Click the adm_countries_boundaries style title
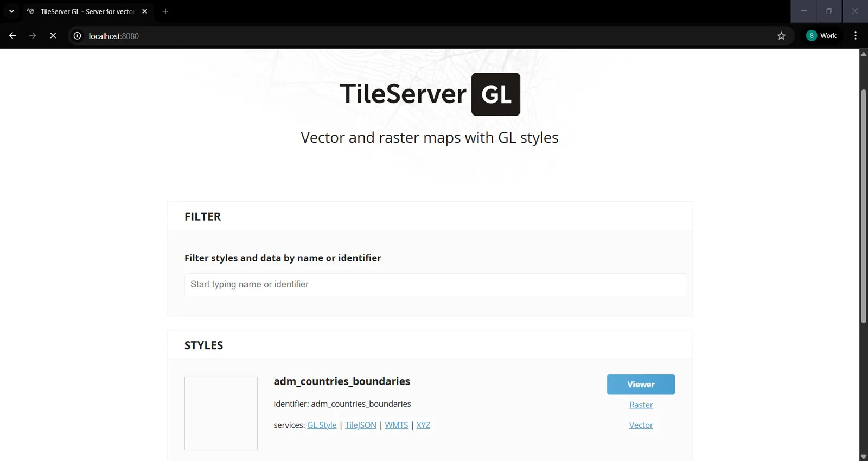868x461 pixels. click(x=342, y=381)
